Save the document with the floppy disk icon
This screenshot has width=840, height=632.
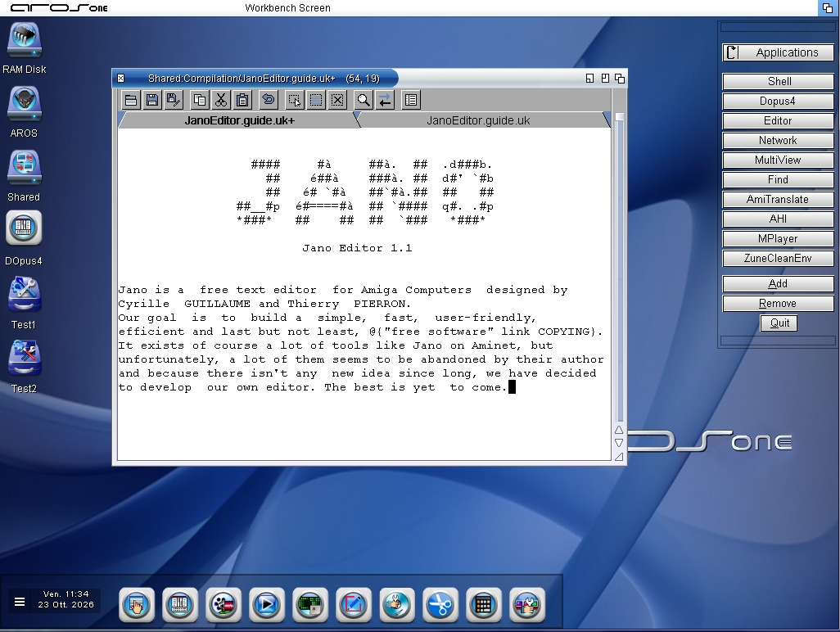[152, 100]
